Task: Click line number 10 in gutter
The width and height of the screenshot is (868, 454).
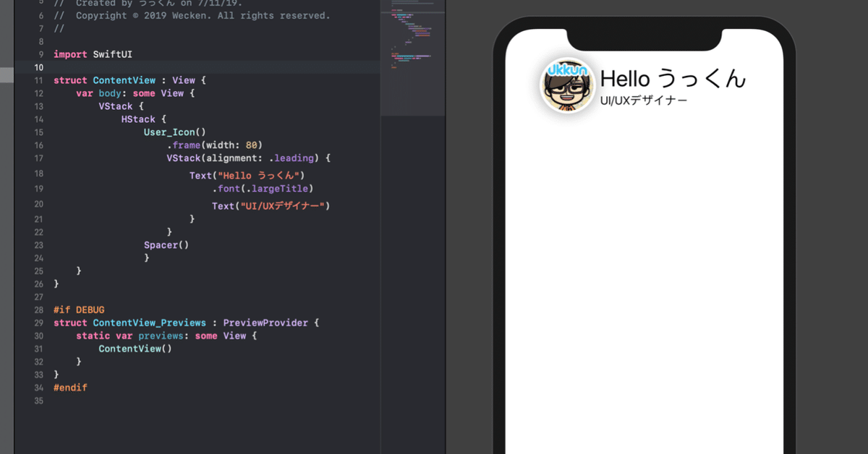Action: [x=38, y=67]
